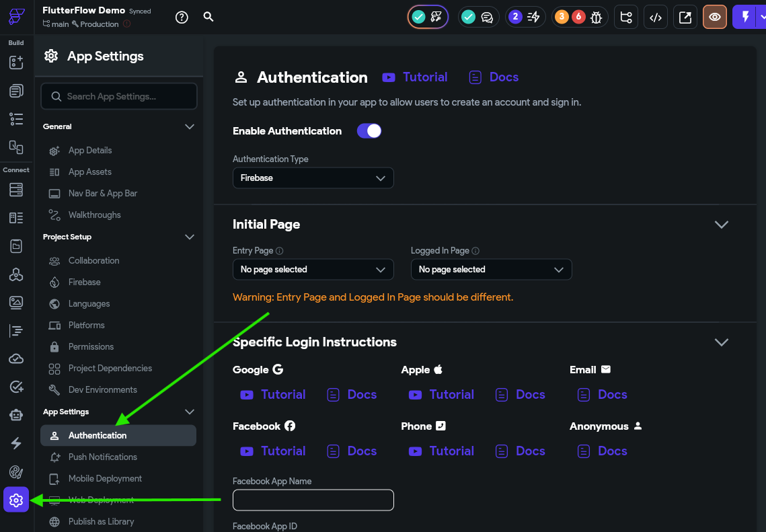Image resolution: width=766 pixels, height=532 pixels.
Task: Open the theme palette icon in left rail
Action: coord(16,472)
